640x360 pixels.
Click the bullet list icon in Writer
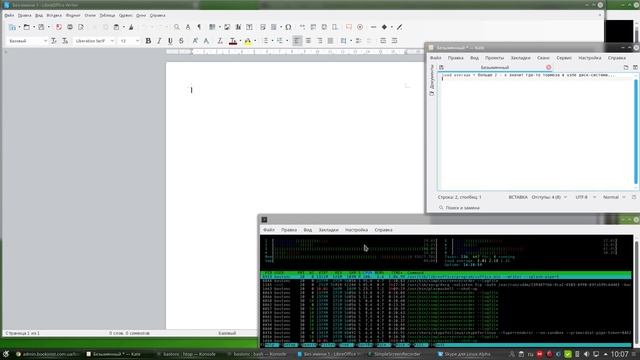coord(266,41)
